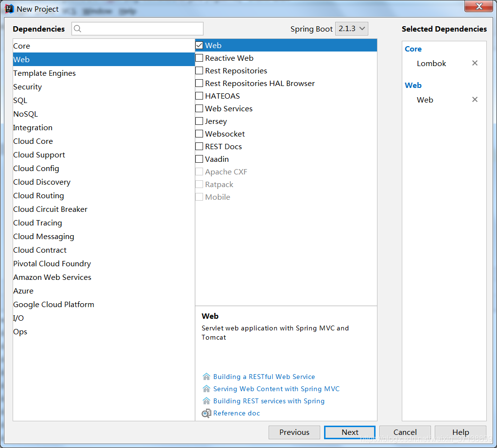Select the Cloud Routing category

coord(103,196)
